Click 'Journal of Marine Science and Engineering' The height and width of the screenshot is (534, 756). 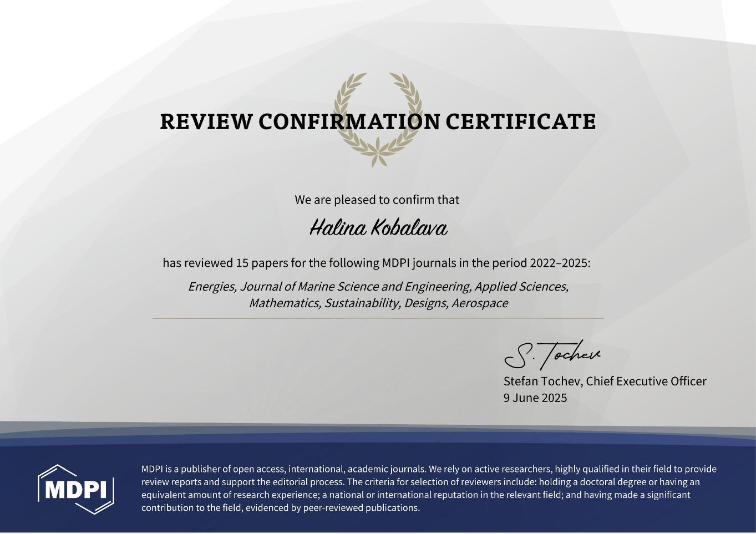[x=356, y=287]
